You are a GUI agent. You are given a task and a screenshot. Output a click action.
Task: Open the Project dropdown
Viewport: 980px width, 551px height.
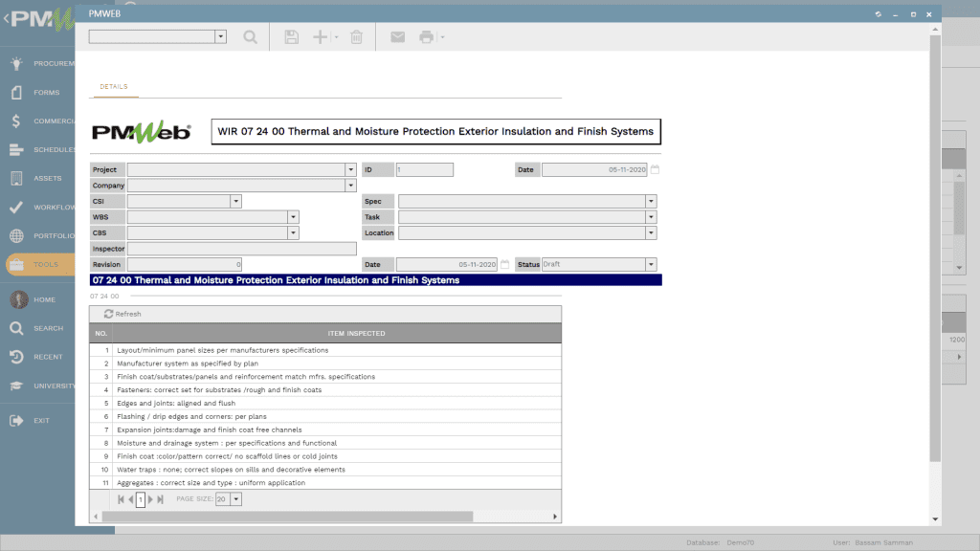pos(350,170)
